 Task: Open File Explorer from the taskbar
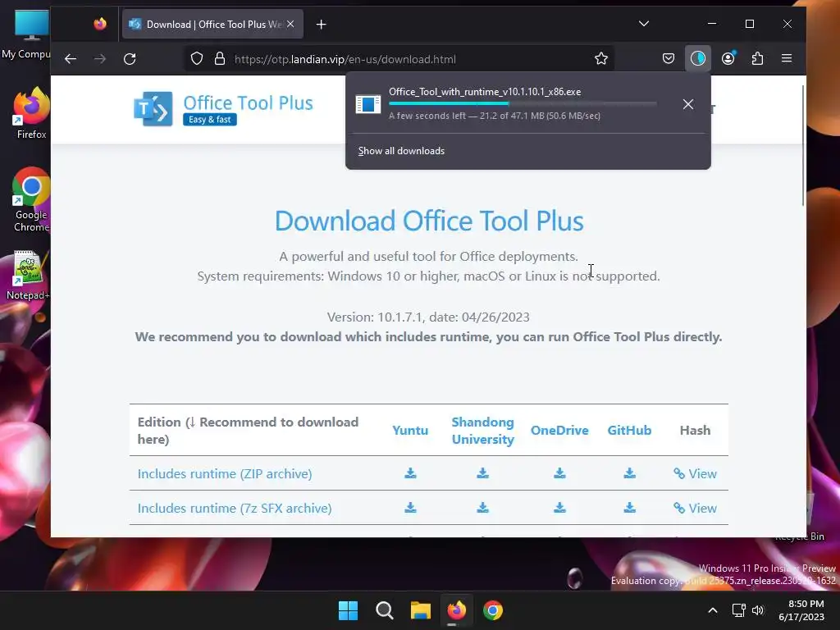[x=421, y=610]
